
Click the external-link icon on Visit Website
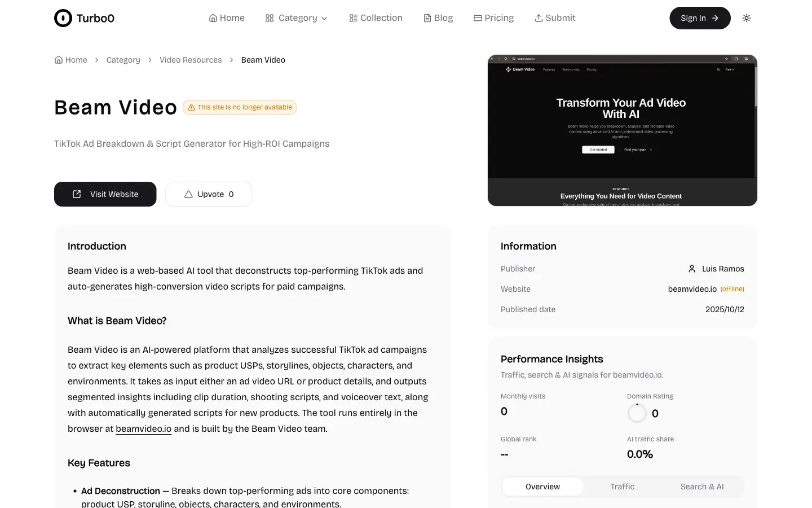(77, 194)
